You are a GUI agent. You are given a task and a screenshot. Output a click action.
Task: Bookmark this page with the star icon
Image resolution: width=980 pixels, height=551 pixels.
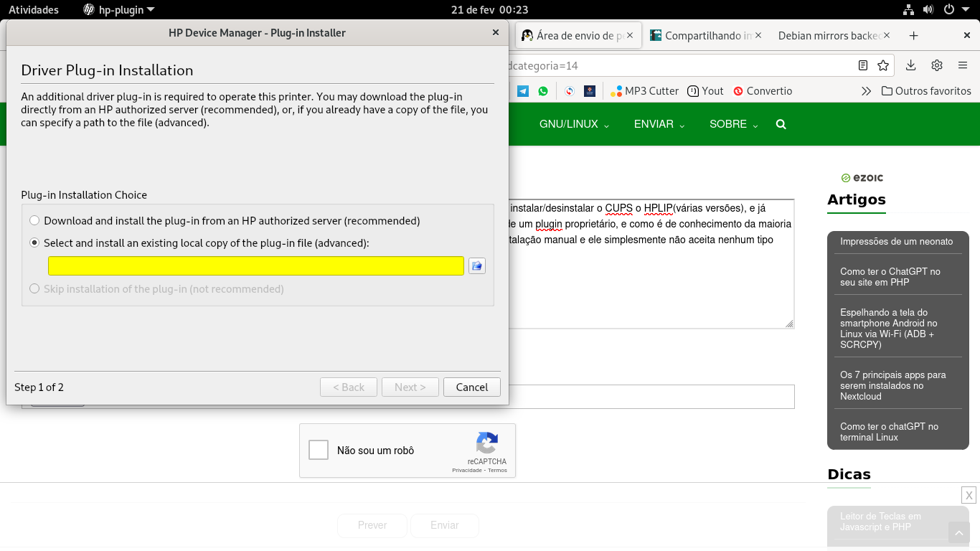(883, 65)
